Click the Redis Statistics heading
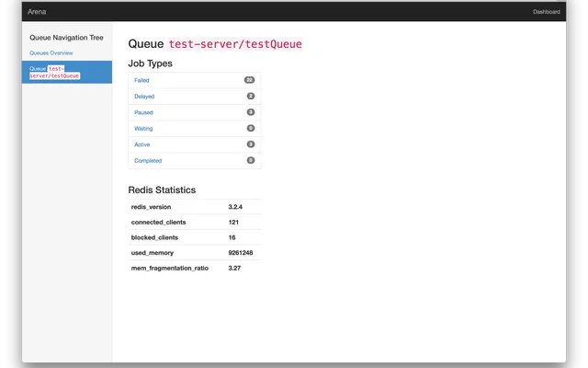 pos(162,190)
